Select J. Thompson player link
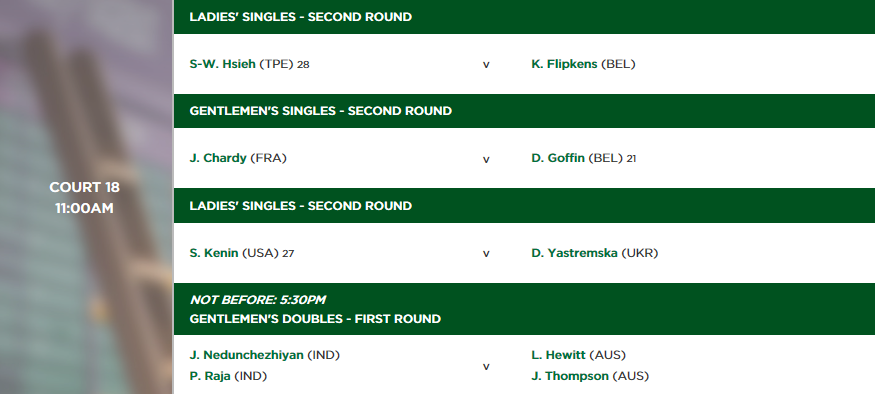The image size is (875, 394). point(570,376)
